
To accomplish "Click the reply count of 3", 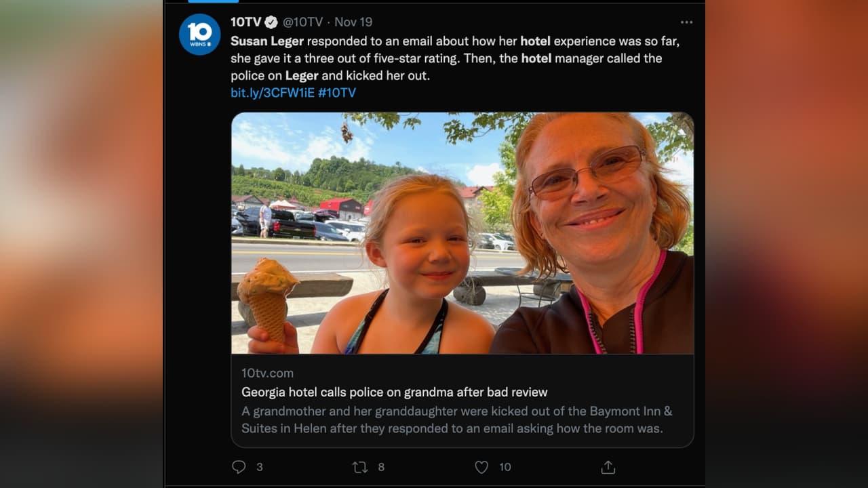I will pos(259,467).
